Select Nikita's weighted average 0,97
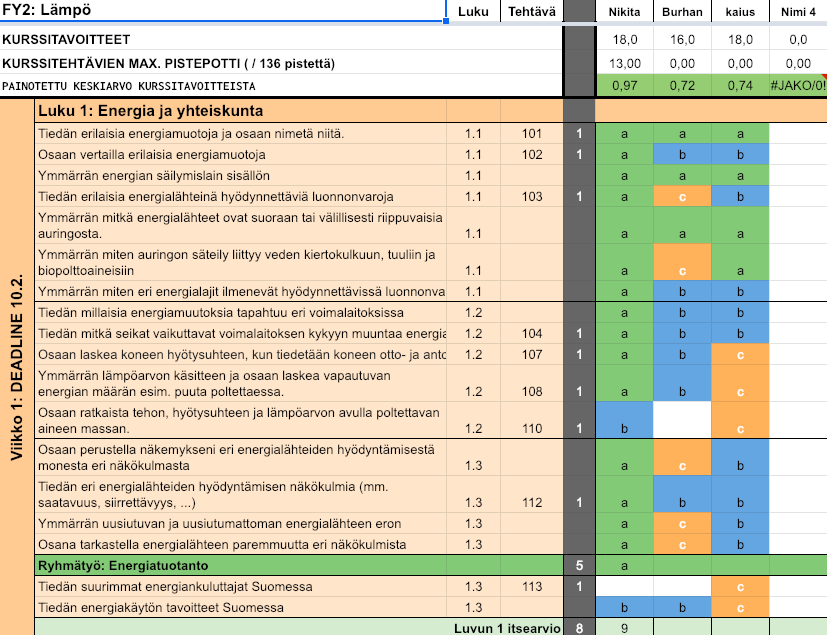827x635 pixels. (x=624, y=85)
